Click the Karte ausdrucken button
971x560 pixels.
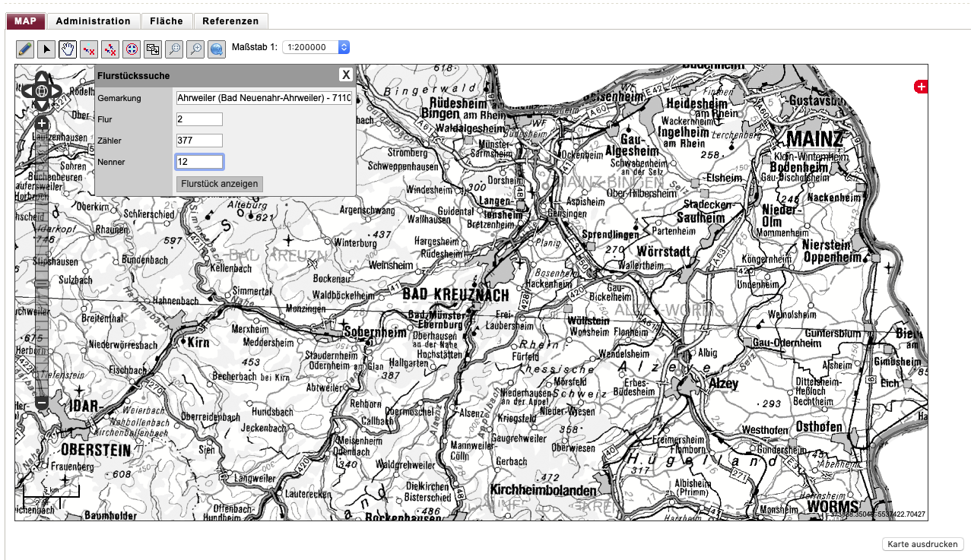[x=922, y=544]
